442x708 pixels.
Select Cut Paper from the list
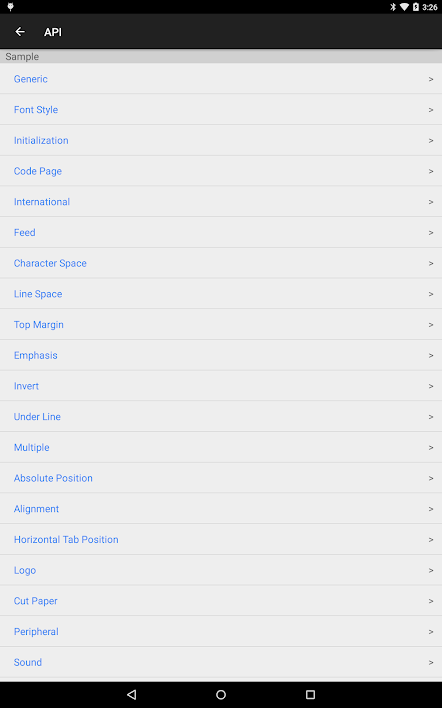tap(221, 601)
